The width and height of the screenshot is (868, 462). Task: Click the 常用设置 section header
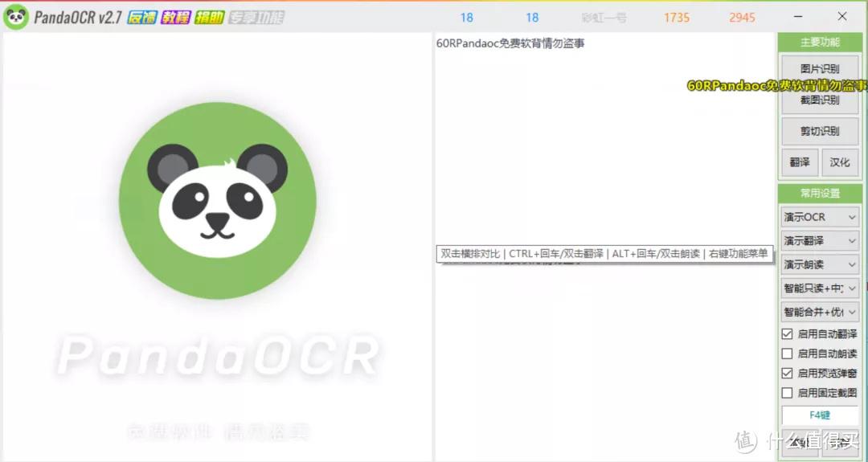820,194
